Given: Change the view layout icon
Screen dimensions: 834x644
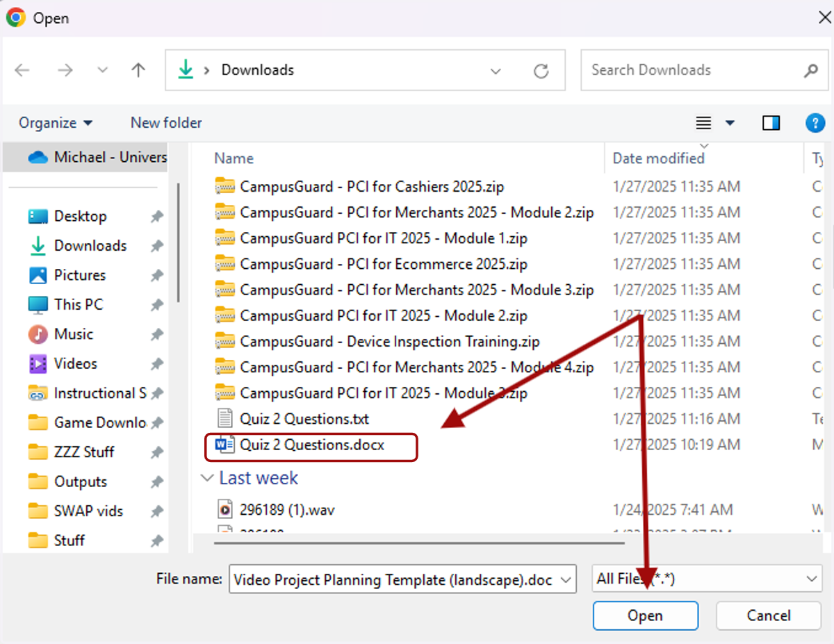Looking at the screenshot, I should pyautogui.click(x=703, y=123).
